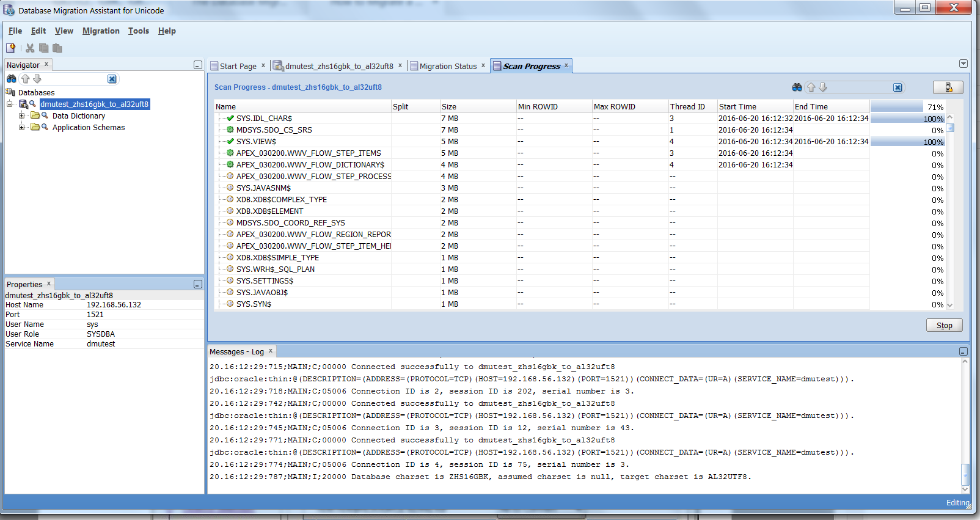Clear the Scan Progress search field
This screenshot has width=980, height=520.
[898, 87]
